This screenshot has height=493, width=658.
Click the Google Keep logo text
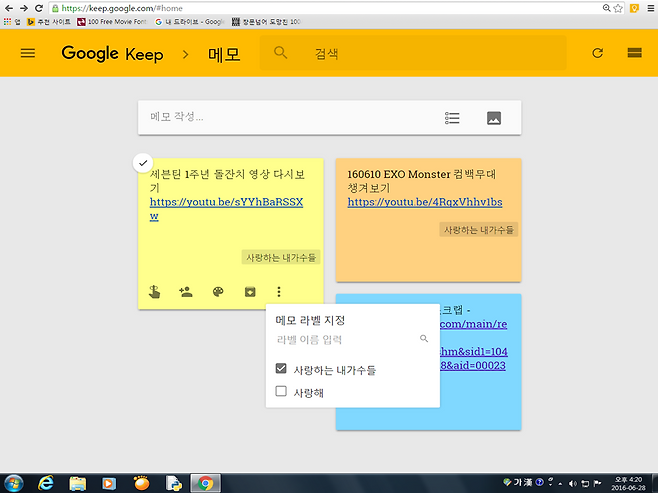click(x=112, y=54)
